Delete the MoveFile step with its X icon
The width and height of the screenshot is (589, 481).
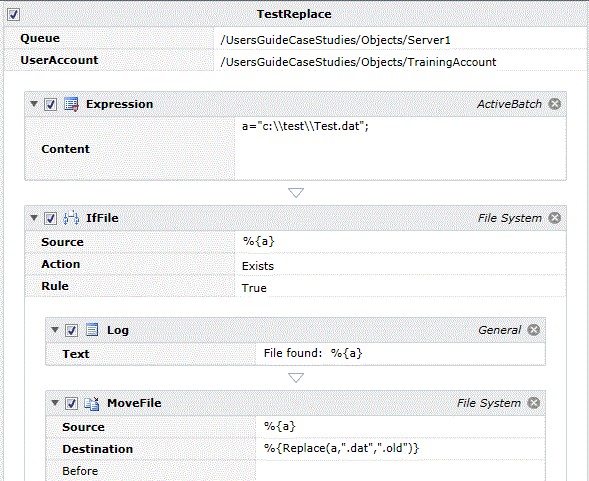click(x=534, y=403)
